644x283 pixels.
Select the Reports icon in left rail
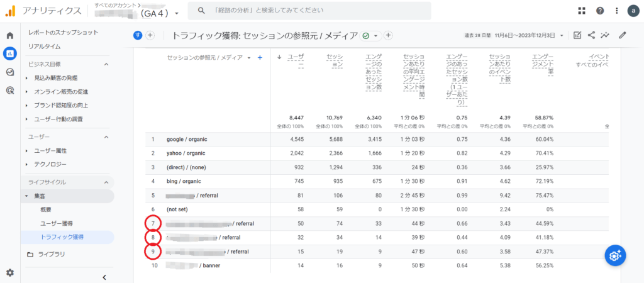tap(10, 53)
